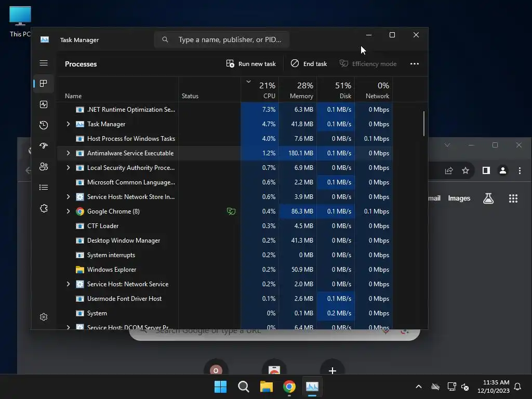Click the Run new task button
The height and width of the screenshot is (399, 532).
[x=251, y=64]
